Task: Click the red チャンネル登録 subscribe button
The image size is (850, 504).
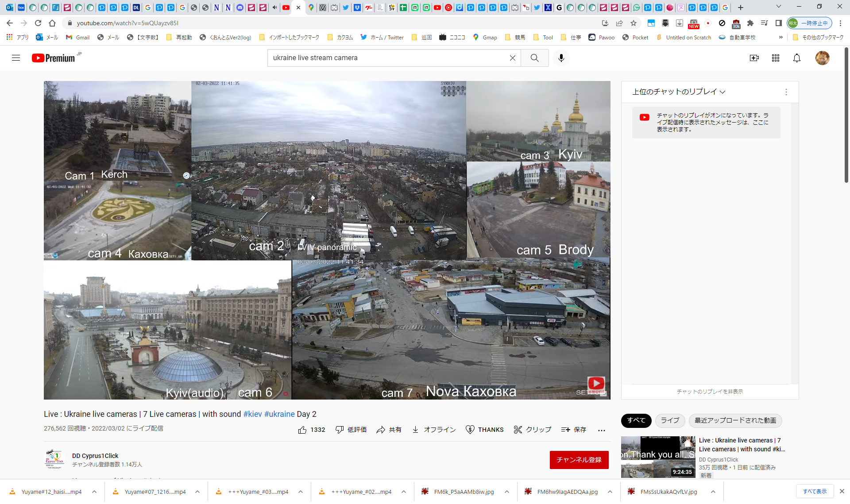Action: 579,460
